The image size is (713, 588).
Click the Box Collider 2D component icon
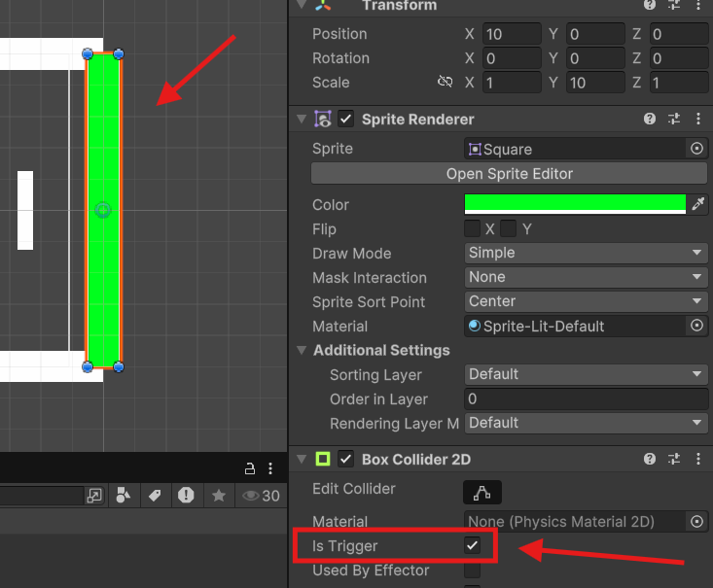tap(323, 459)
